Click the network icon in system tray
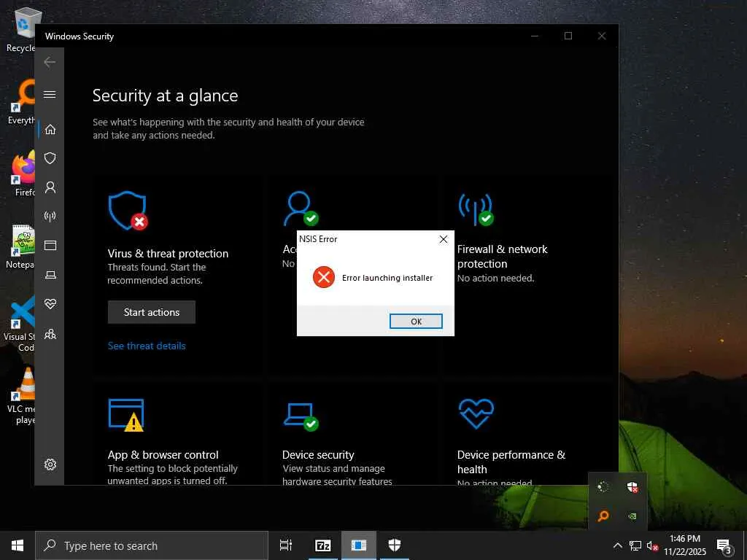747x560 pixels. click(635, 545)
